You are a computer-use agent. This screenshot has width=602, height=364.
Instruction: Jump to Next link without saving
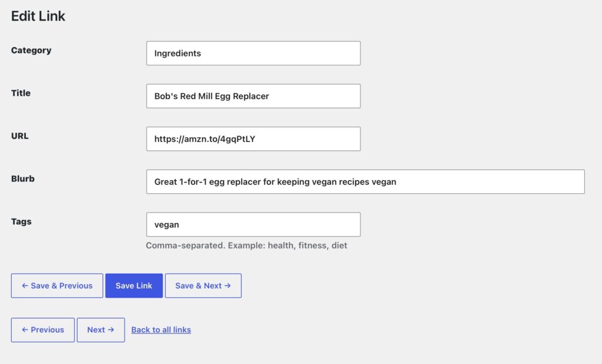pos(101,330)
